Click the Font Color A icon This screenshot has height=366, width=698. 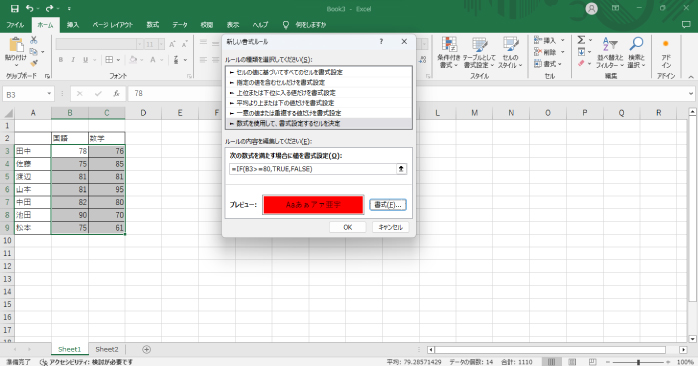(153, 60)
